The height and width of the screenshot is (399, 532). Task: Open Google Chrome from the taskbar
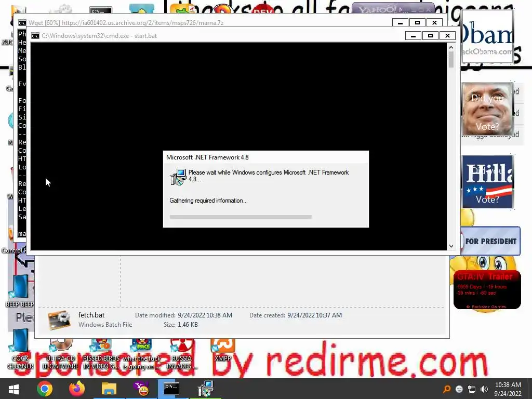click(x=45, y=389)
